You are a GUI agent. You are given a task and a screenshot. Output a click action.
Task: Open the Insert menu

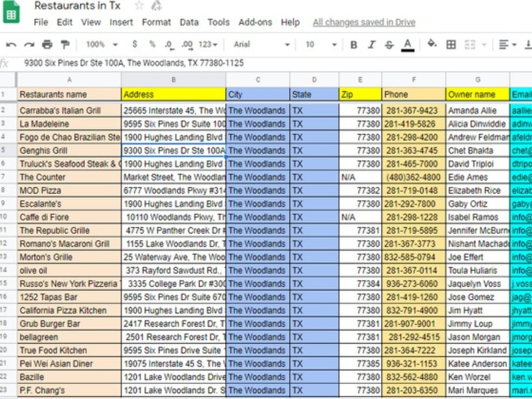(x=121, y=22)
